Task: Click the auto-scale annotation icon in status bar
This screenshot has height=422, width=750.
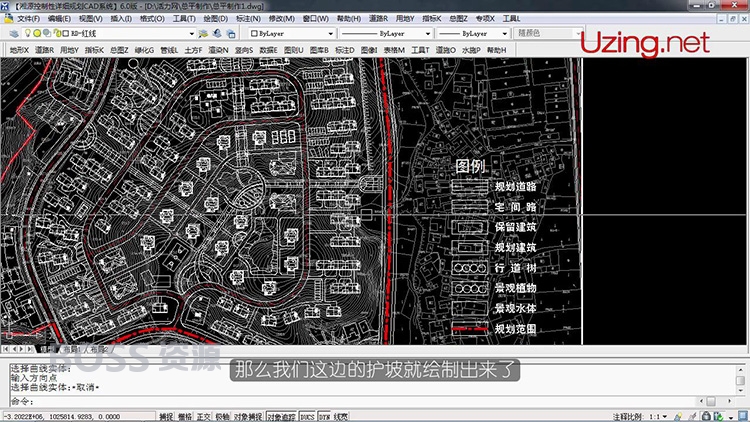Action: point(692,416)
